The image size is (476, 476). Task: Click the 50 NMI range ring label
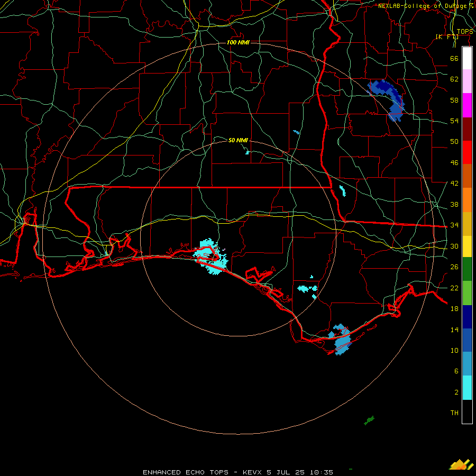(238, 140)
